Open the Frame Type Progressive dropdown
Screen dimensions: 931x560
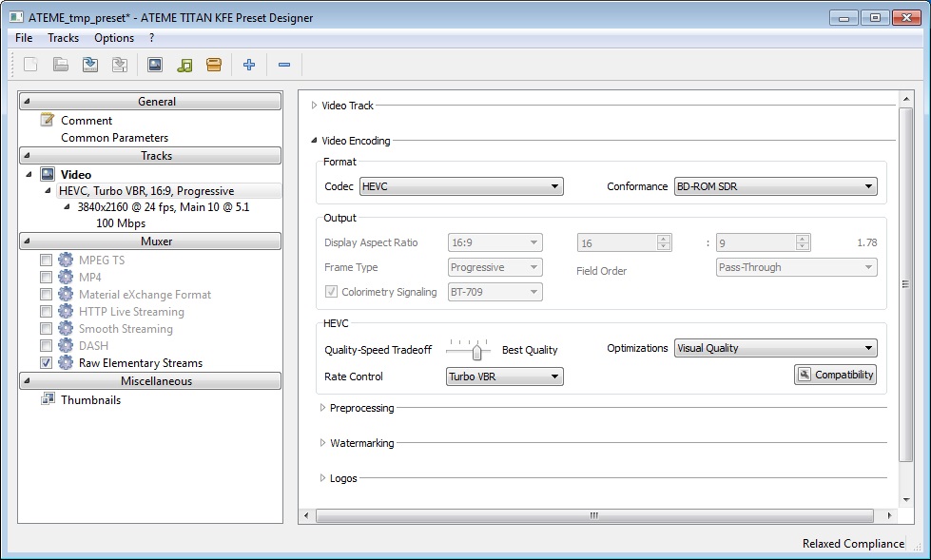tap(495, 267)
